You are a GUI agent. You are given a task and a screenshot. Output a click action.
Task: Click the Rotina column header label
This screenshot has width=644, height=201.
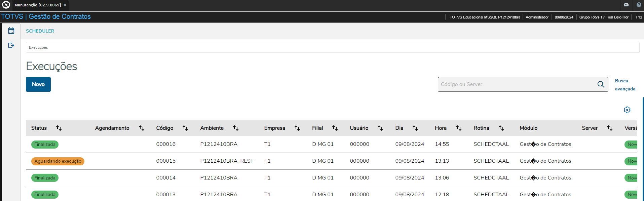[481, 128]
